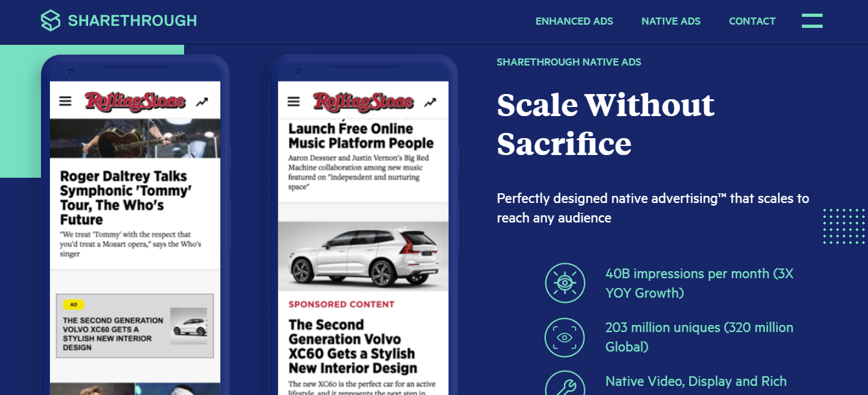Click Rolling Stone logo on left phone
868x395 pixels.
[135, 101]
